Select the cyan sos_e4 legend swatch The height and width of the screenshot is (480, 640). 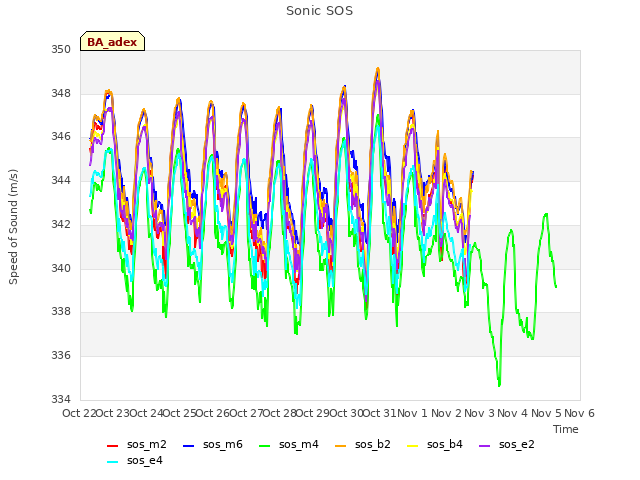pos(112,462)
